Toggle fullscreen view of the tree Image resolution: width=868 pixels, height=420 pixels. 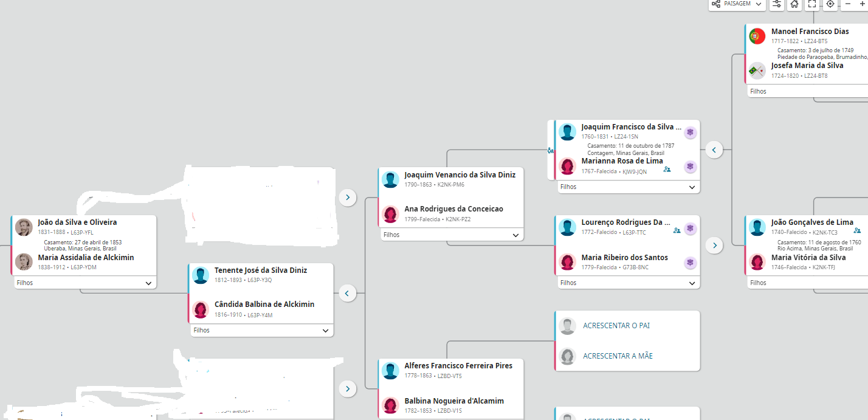(811, 4)
